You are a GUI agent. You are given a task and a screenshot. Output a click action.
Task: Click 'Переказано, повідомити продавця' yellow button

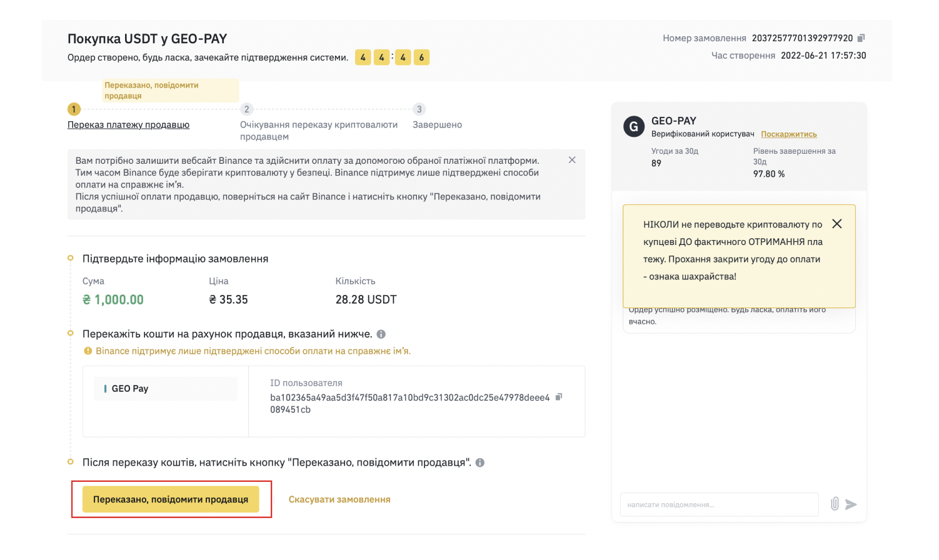[171, 499]
